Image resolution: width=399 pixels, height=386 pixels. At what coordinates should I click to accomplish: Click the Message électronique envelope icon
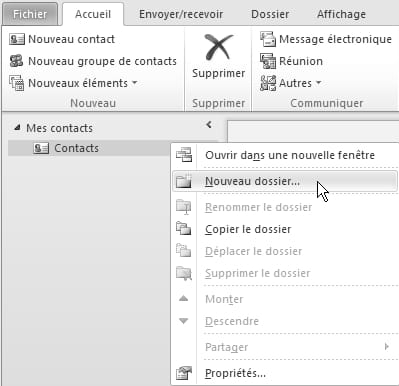tap(268, 39)
